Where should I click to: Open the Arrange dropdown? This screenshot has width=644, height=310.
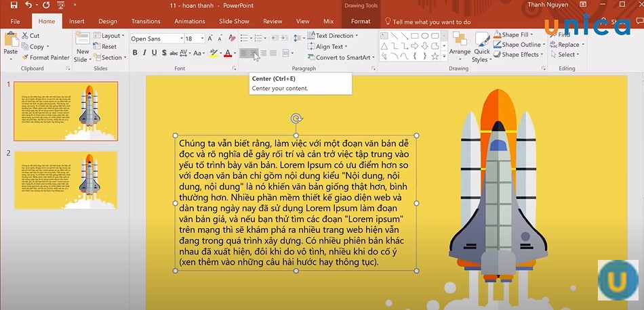pos(460,47)
